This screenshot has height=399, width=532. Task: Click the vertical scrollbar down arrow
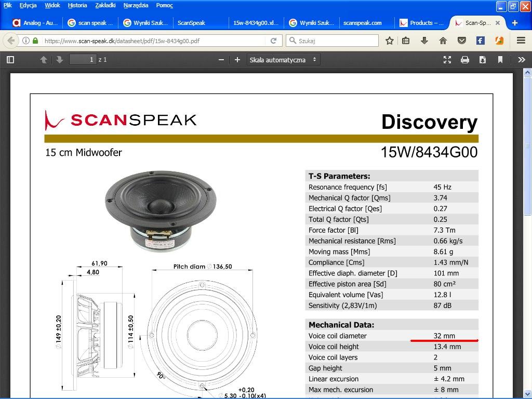tap(527, 394)
